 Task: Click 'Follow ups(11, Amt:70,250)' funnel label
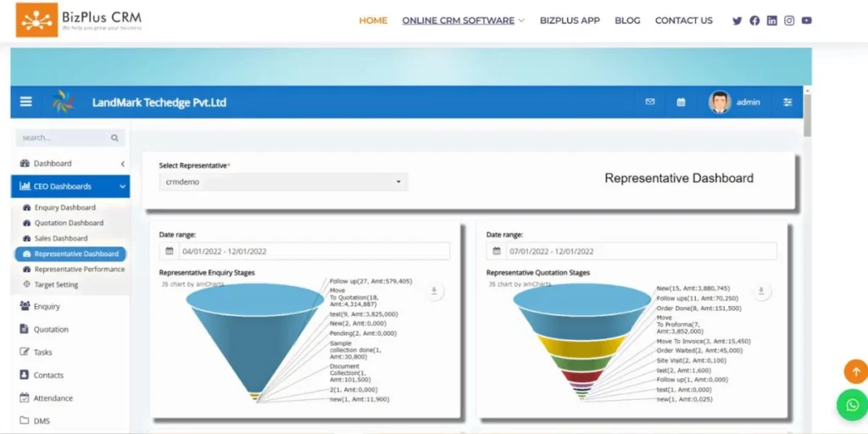point(698,298)
